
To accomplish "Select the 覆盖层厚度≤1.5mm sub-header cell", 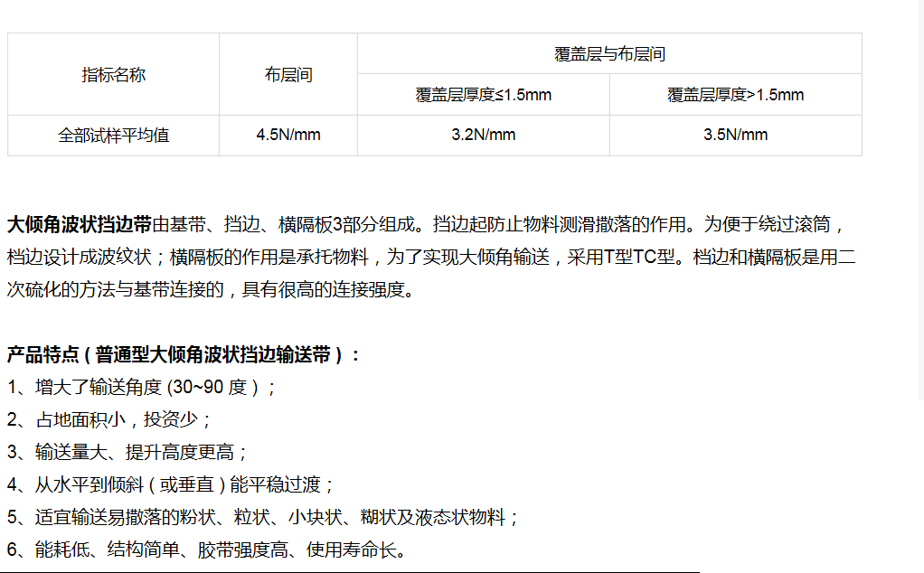I will click(483, 95).
